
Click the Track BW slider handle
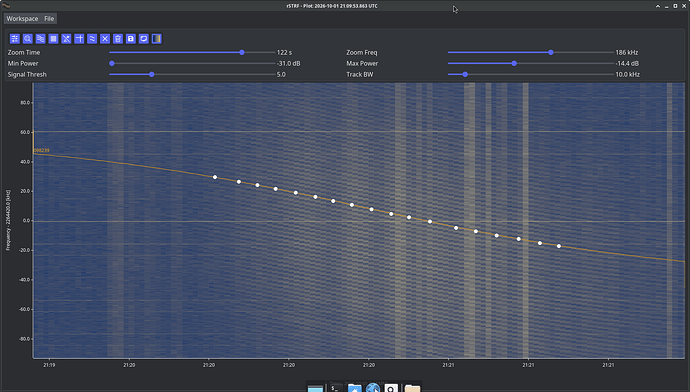click(465, 74)
